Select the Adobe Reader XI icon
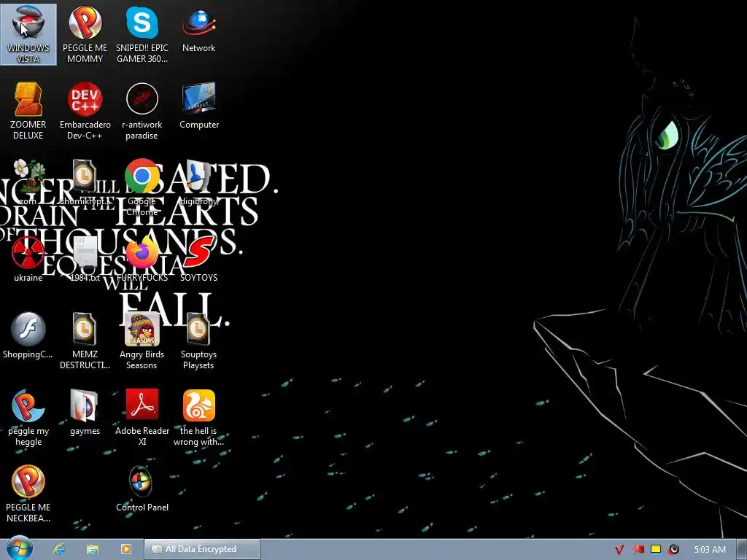Image resolution: width=747 pixels, height=560 pixels. (142, 418)
